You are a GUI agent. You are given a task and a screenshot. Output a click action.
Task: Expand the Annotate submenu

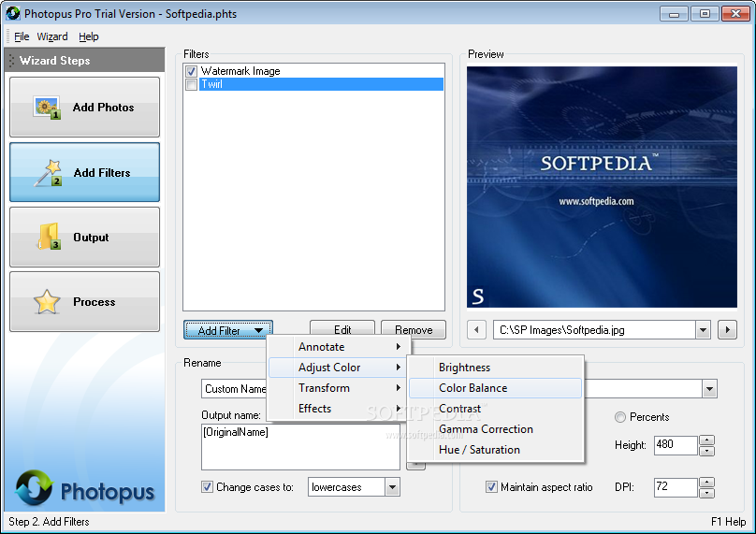(x=339, y=347)
